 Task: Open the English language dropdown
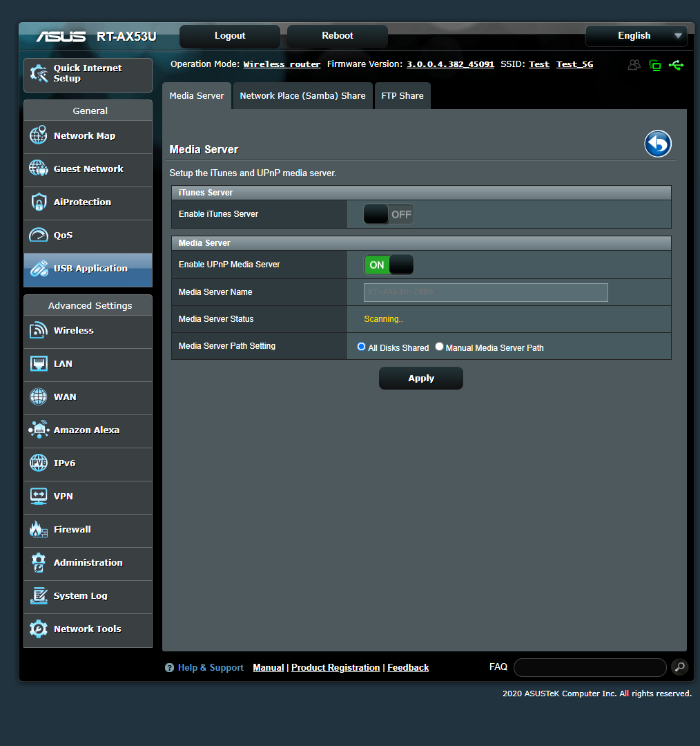point(636,36)
